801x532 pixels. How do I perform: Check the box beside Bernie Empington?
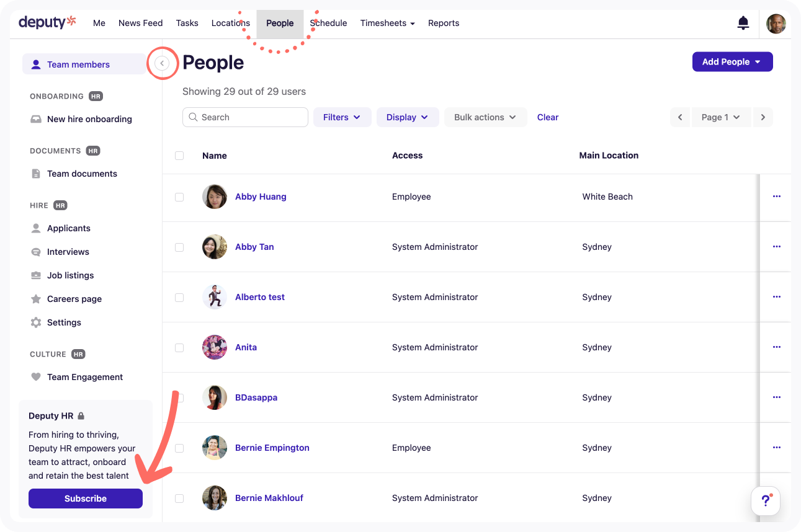point(179,448)
